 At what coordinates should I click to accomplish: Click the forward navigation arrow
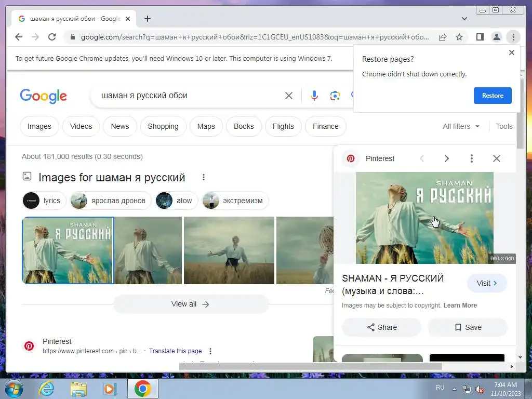pyautogui.click(x=35, y=37)
